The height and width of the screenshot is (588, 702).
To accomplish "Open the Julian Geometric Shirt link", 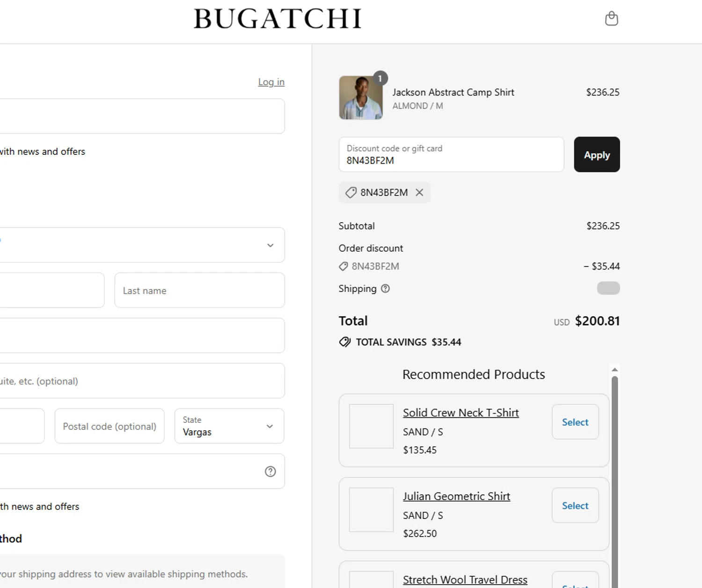I will coord(456,496).
